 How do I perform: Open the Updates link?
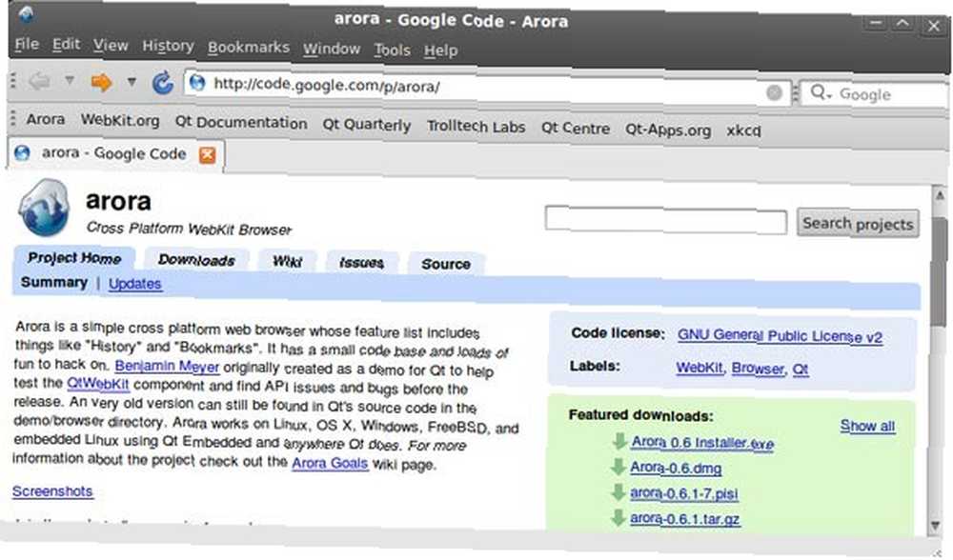(135, 284)
